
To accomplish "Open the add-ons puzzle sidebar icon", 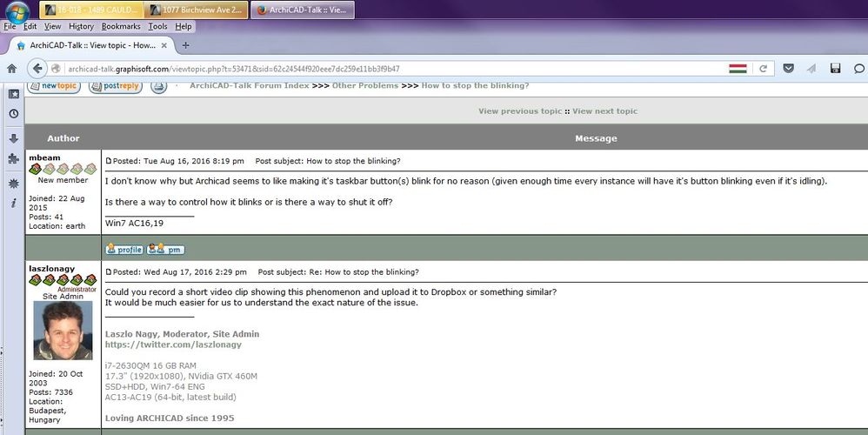I will [14, 159].
